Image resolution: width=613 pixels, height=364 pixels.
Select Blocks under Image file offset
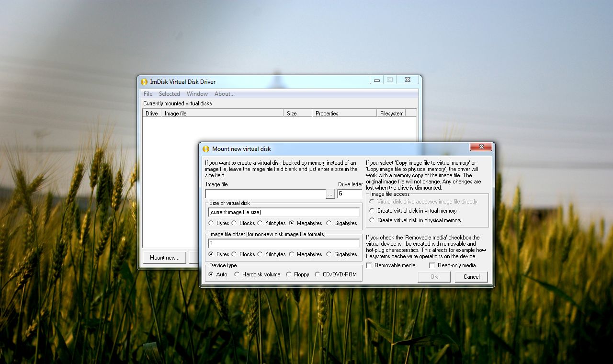tap(243, 254)
